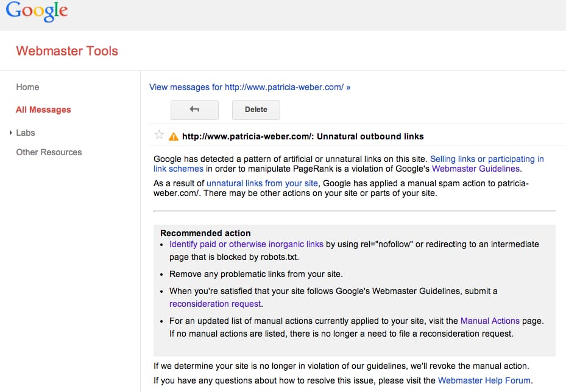Viewport: 566px width, 392px height.
Task: Click the message subject heading text
Action: (x=303, y=136)
